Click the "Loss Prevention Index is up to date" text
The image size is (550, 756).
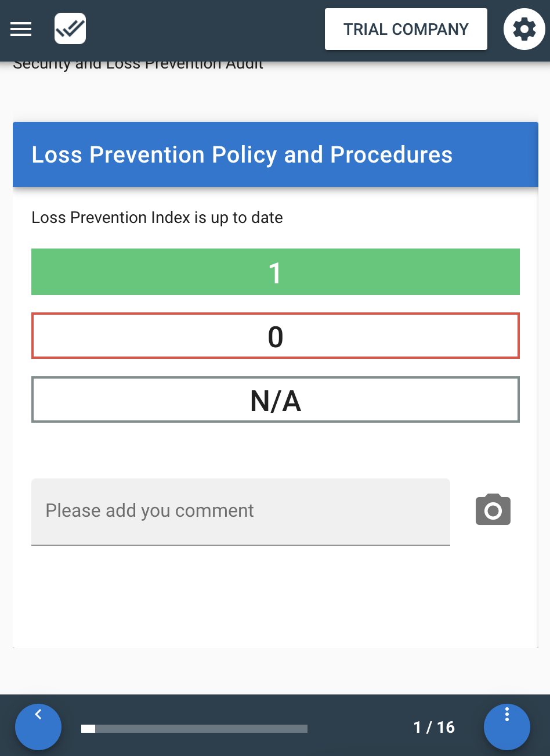coord(157,218)
